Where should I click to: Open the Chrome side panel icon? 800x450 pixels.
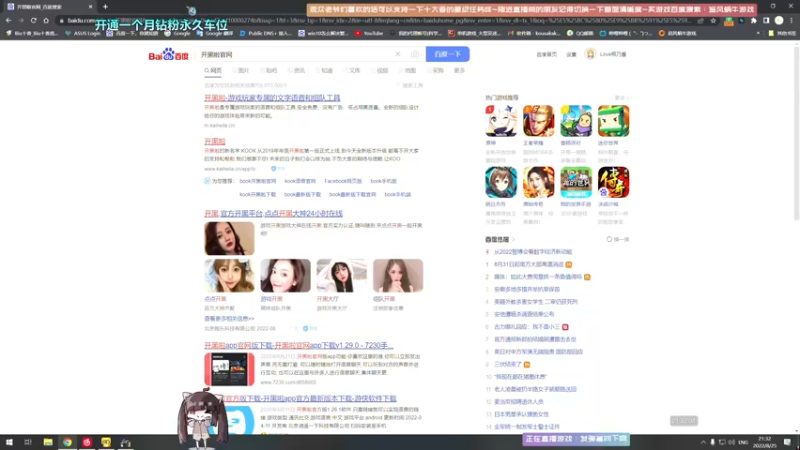point(766,20)
